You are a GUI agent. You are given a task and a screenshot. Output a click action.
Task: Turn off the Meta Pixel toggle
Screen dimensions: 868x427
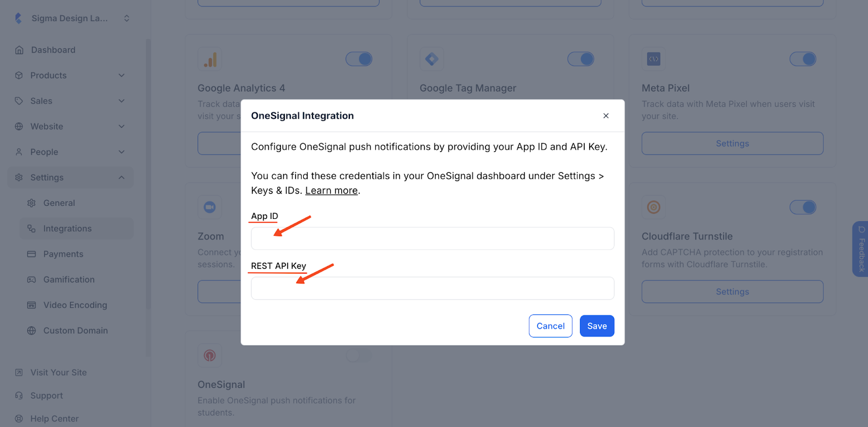pyautogui.click(x=802, y=59)
